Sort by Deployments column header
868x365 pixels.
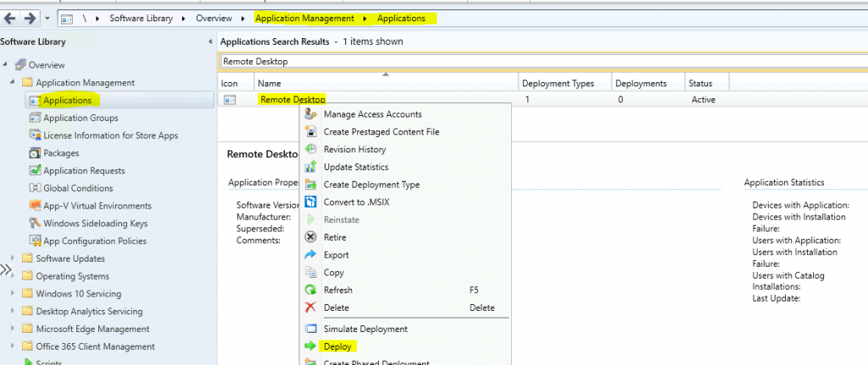coord(648,83)
